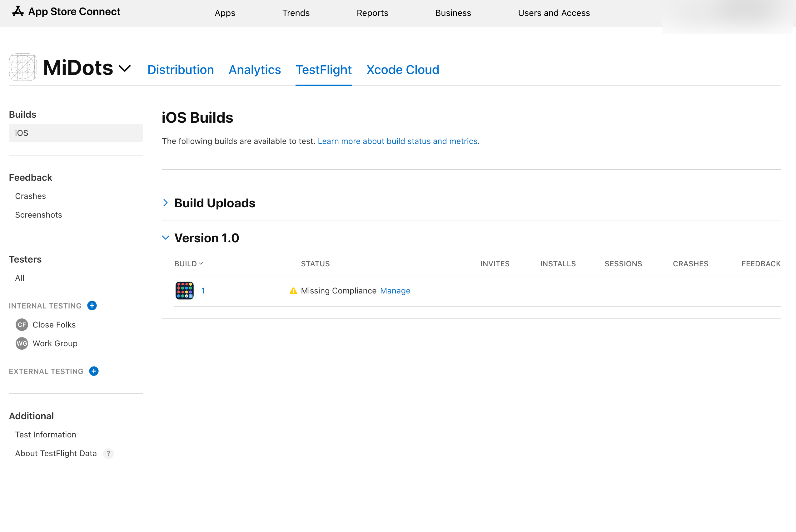This screenshot has height=532, width=796.
Task: Switch to the Analytics tab
Action: tap(255, 70)
